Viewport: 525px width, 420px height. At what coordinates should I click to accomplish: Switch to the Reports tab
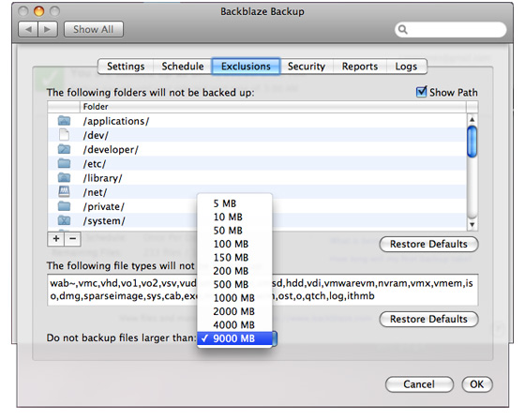click(x=360, y=67)
